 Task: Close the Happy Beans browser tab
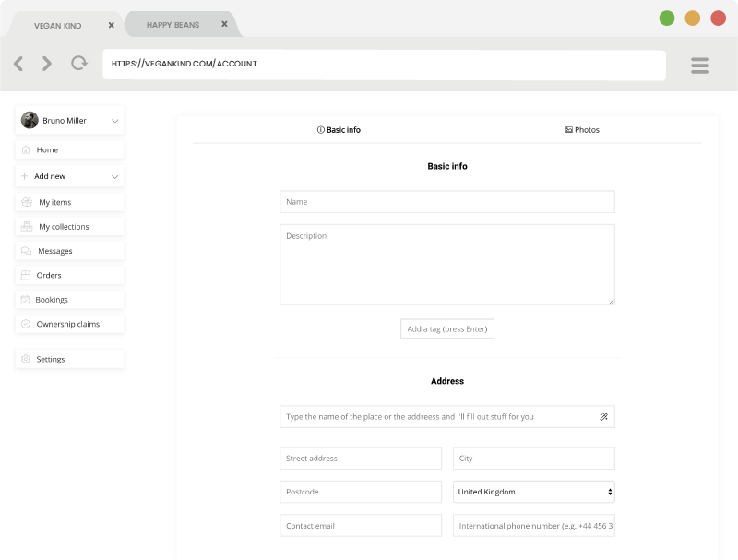224,25
